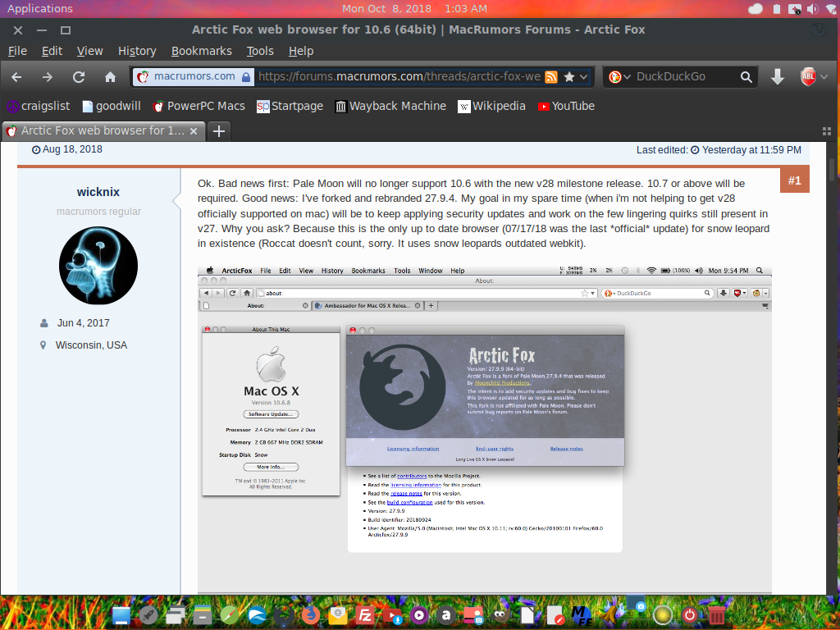This screenshot has width=840, height=630.
Task: Open the View menu
Action: (89, 51)
